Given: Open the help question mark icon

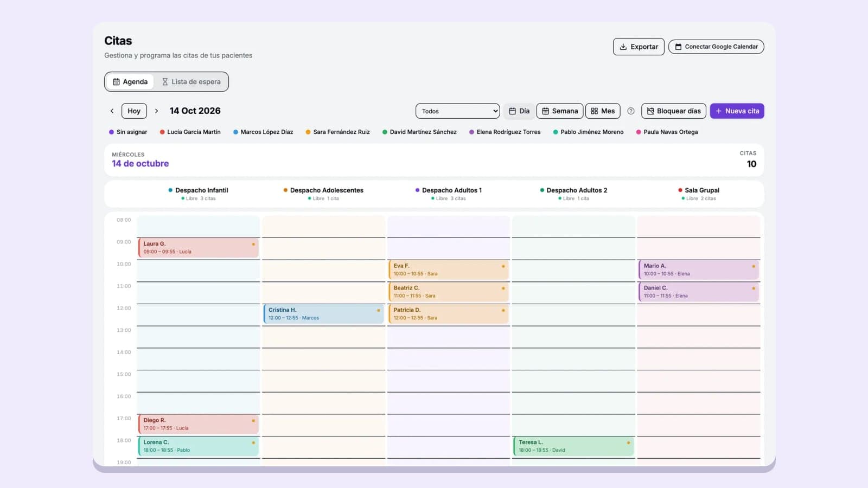Looking at the screenshot, I should tap(631, 111).
